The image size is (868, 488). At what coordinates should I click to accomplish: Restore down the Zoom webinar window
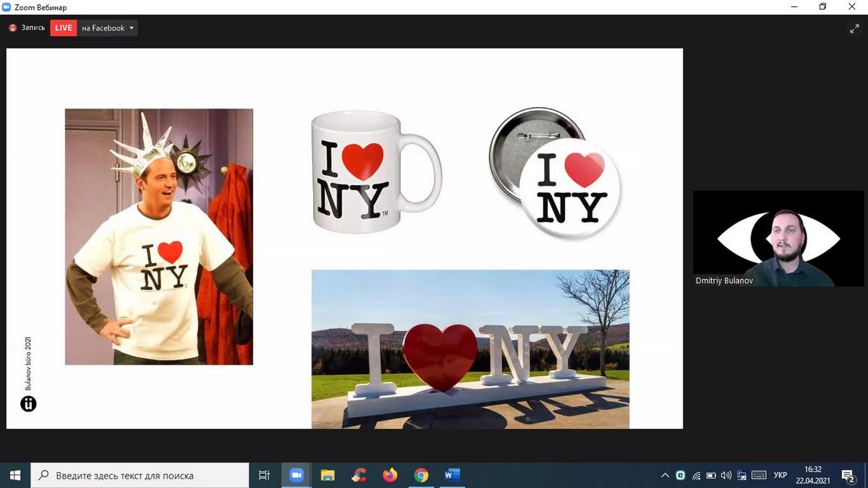point(822,7)
